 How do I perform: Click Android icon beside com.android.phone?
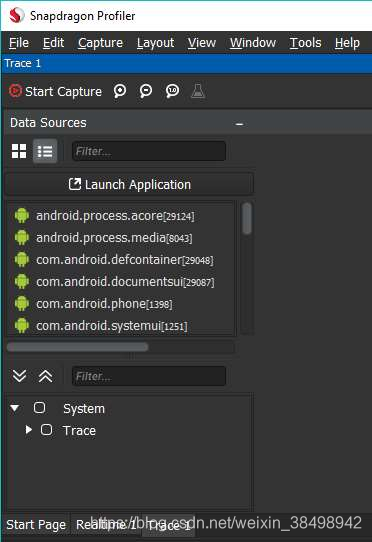22,303
